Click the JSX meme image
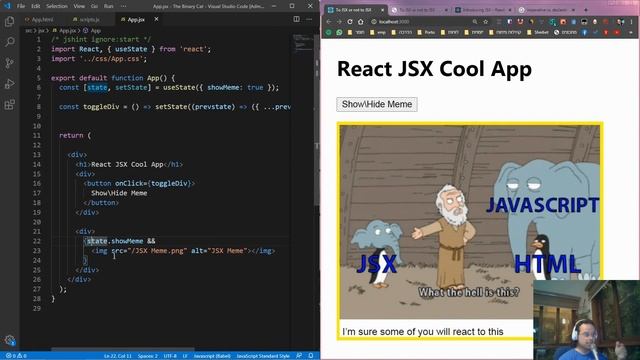This screenshot has height=360, width=640. click(x=470, y=222)
